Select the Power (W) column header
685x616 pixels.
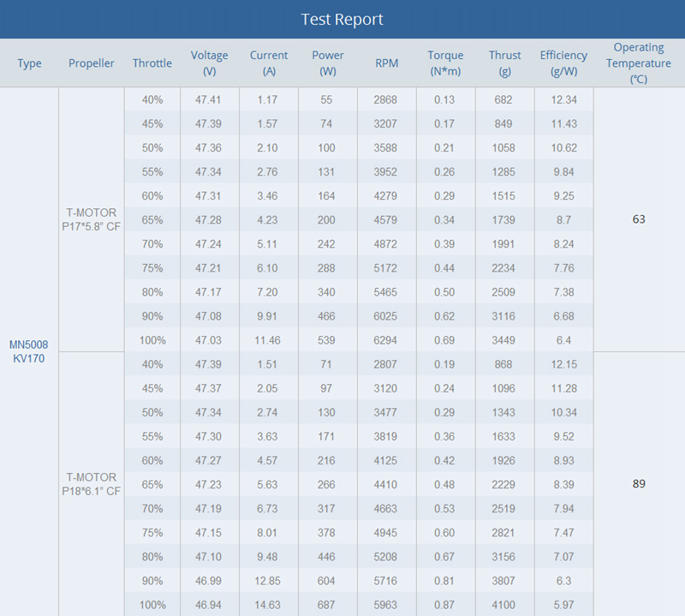[x=328, y=63]
